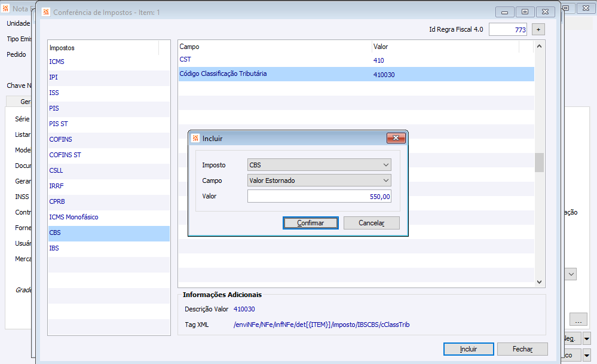Close the background Nota window

(x=586, y=8)
